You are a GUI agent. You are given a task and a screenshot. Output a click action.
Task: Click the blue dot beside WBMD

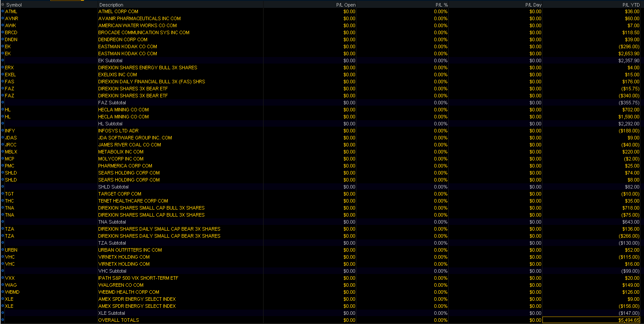click(x=3, y=292)
